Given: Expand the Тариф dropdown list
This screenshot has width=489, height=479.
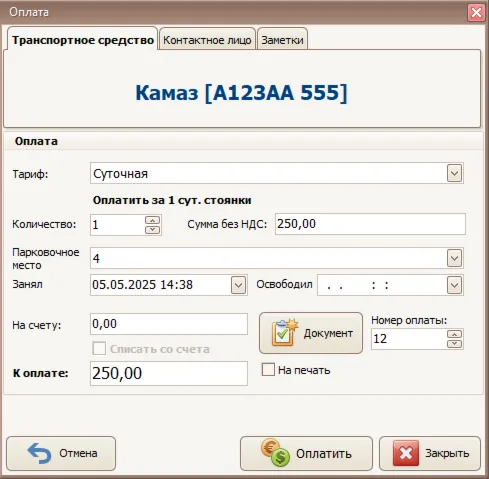Looking at the screenshot, I should [454, 173].
